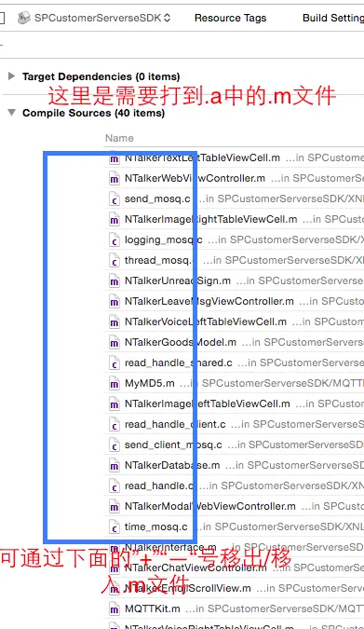Collapse the Compile Sources section
The image size is (364, 629).
point(12,113)
